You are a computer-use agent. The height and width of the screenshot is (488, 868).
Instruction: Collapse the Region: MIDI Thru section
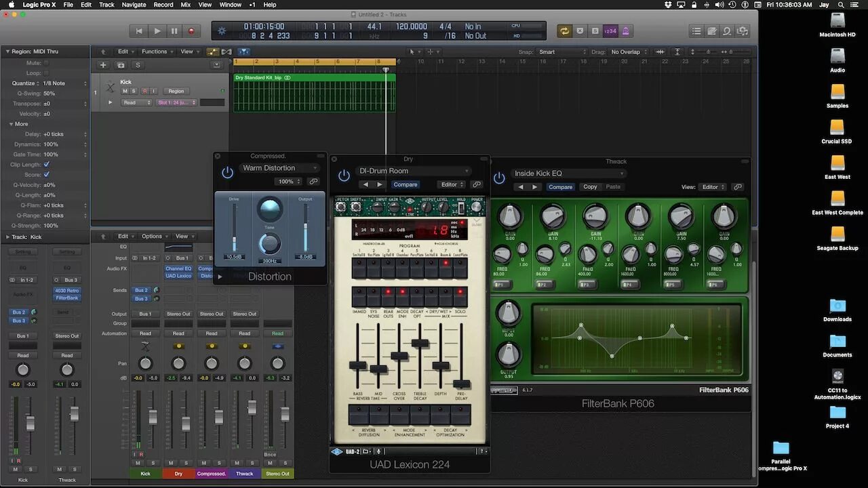tap(7, 52)
